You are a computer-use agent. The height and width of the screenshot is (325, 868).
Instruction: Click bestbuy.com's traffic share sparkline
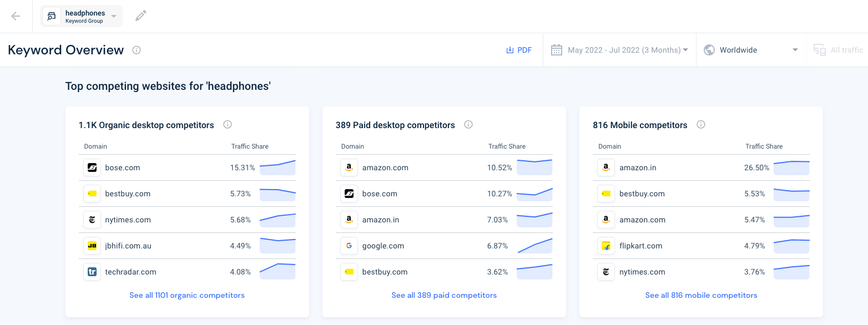tap(277, 194)
